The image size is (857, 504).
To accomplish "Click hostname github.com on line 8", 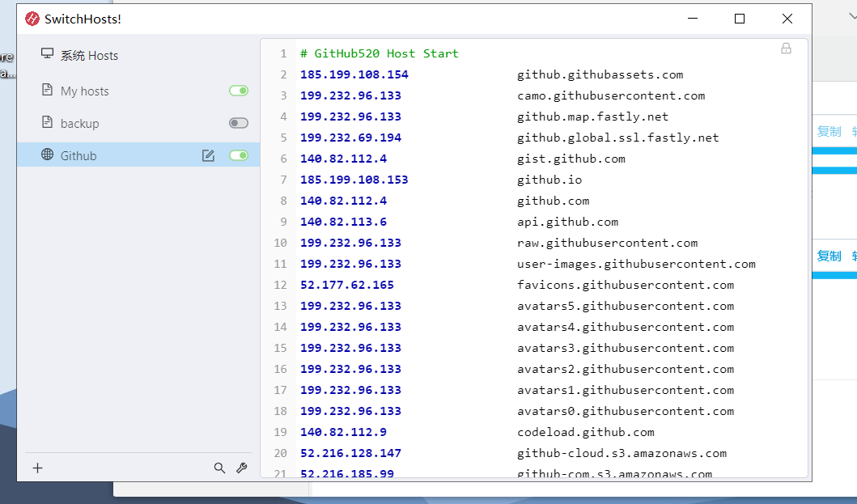I will click(x=553, y=201).
